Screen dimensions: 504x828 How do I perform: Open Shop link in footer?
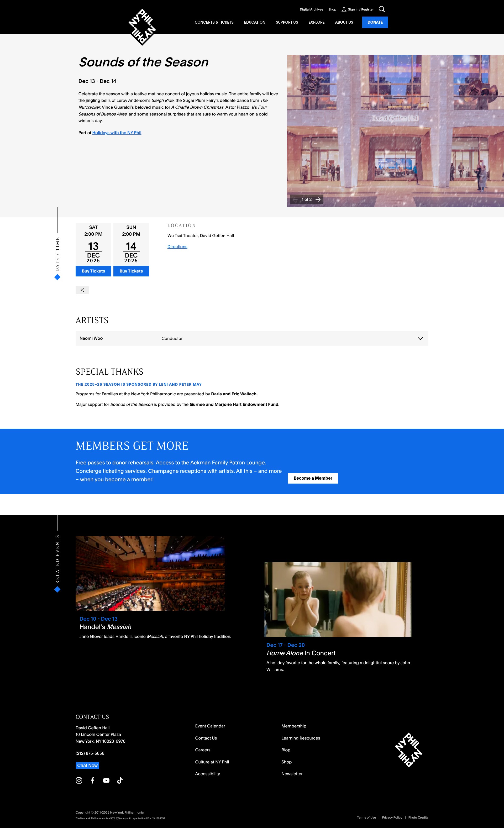(x=286, y=762)
